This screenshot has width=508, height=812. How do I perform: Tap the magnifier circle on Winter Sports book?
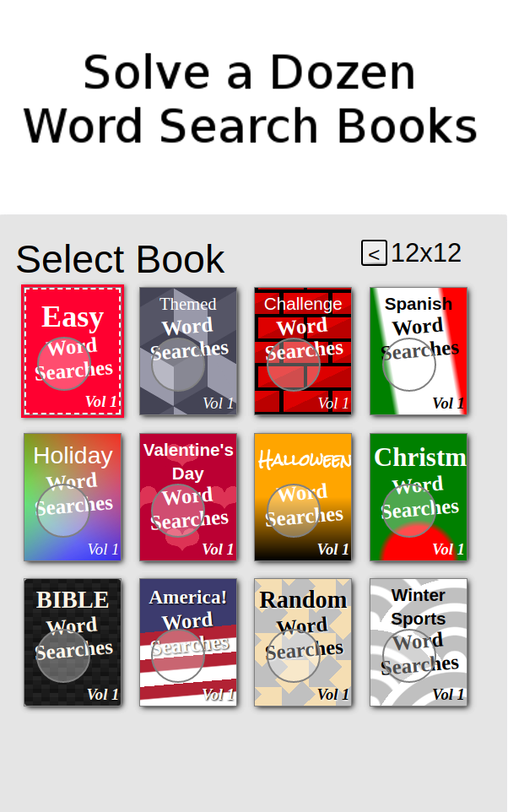408,656
